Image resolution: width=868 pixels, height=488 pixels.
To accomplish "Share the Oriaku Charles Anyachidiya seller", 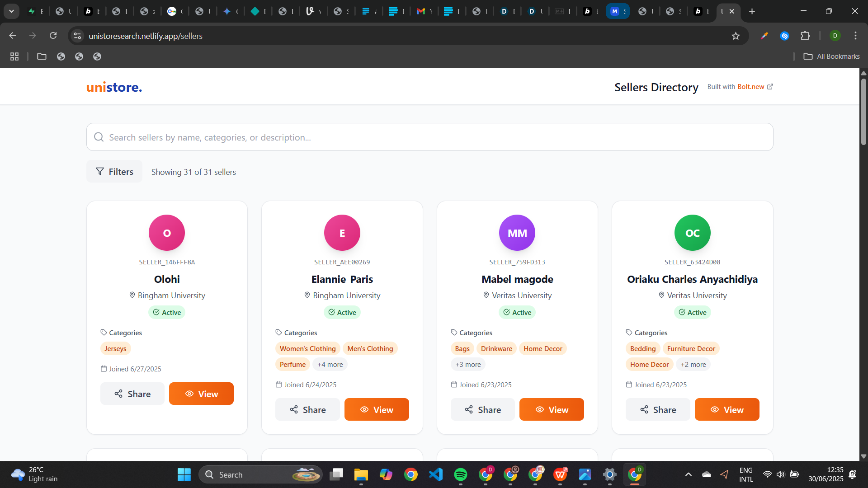I will pyautogui.click(x=658, y=410).
